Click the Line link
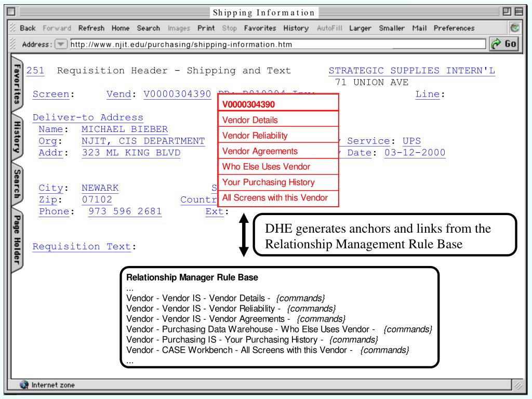The width and height of the screenshot is (532, 399). 428,94
